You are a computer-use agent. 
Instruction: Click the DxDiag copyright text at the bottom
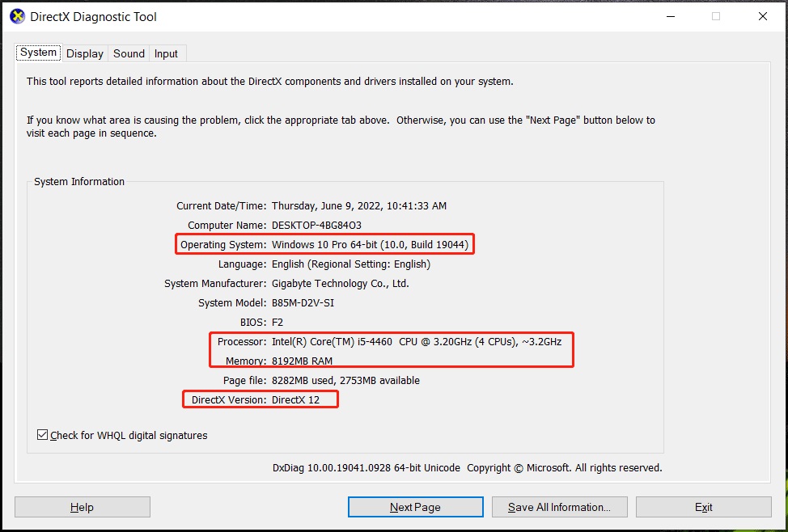point(468,467)
